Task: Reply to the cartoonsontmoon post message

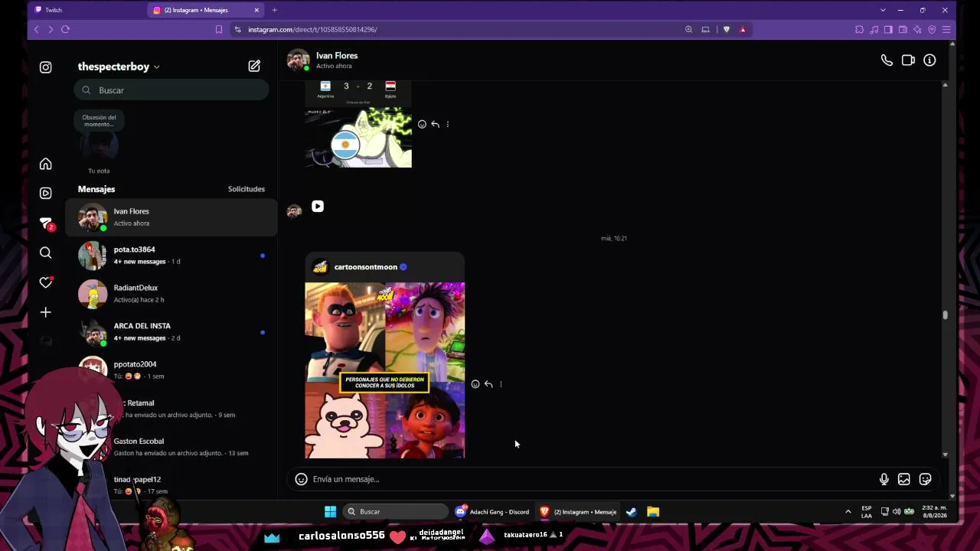Action: click(488, 384)
